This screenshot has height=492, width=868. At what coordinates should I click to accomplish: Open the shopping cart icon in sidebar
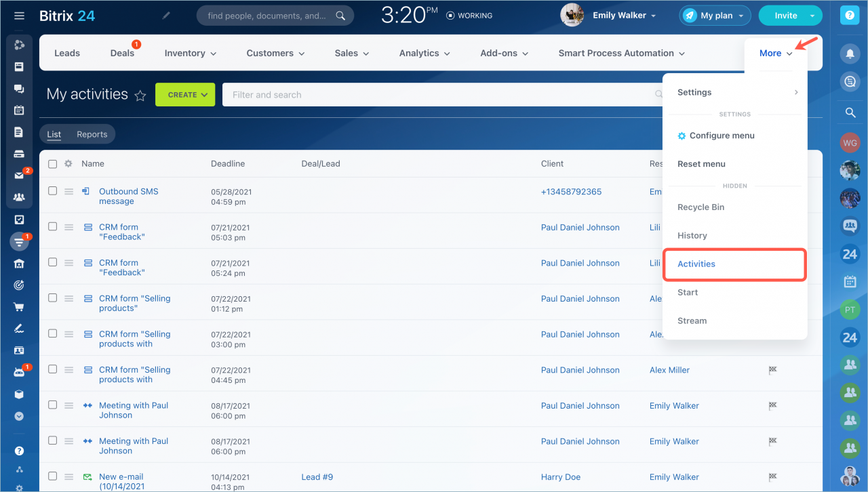[19, 307]
